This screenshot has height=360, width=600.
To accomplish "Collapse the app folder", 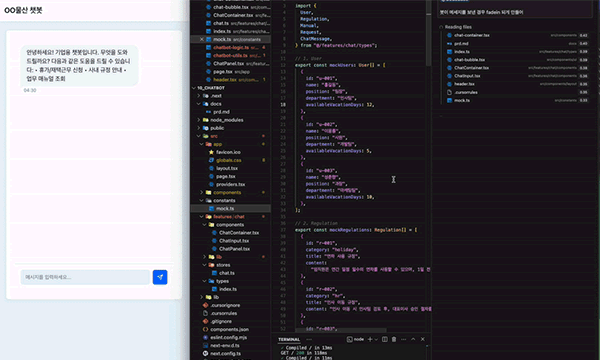I will [x=217, y=144].
